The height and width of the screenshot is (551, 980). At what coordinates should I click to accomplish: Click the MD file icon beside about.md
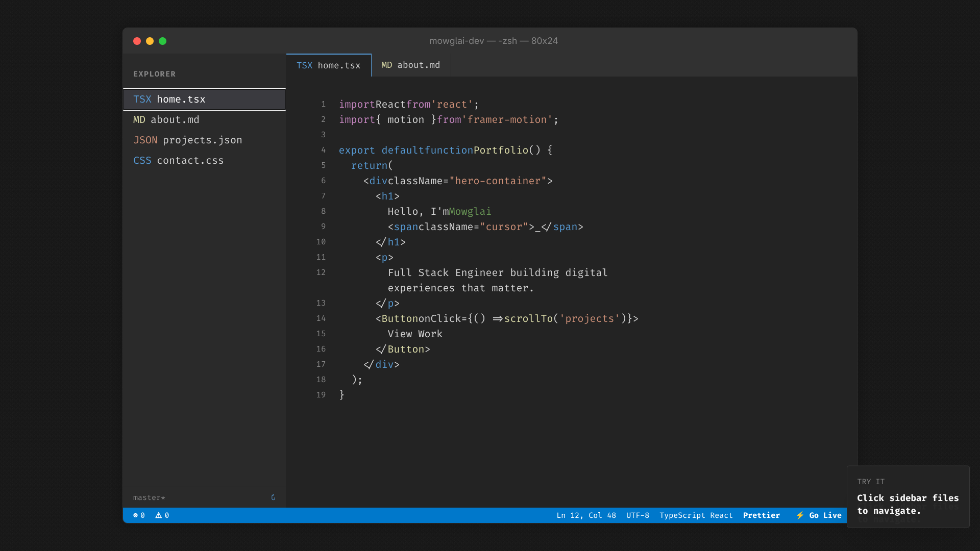click(x=140, y=119)
